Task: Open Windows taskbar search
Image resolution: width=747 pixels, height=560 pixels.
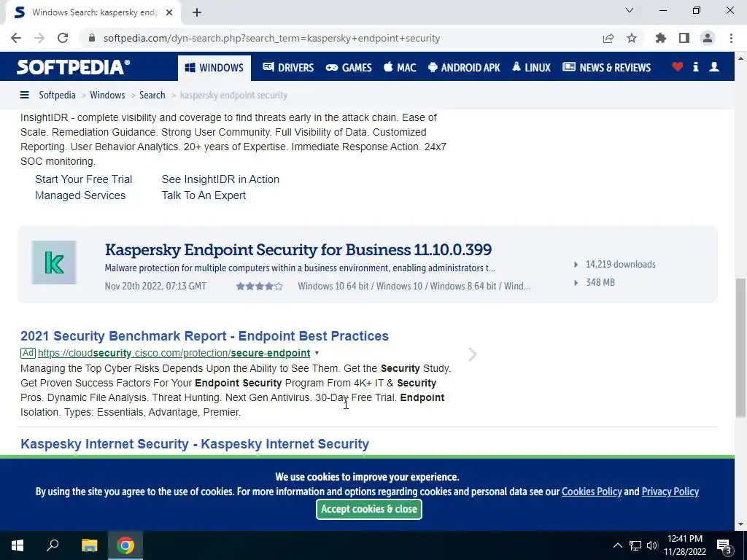Action: coord(53,545)
